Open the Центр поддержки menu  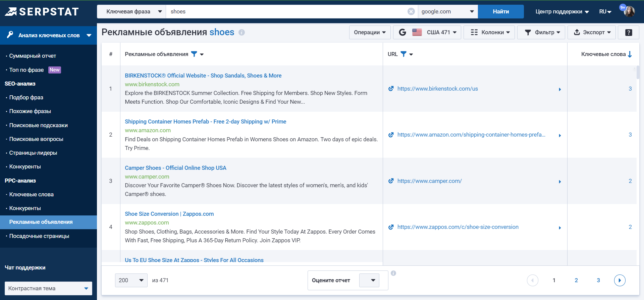pyautogui.click(x=562, y=11)
